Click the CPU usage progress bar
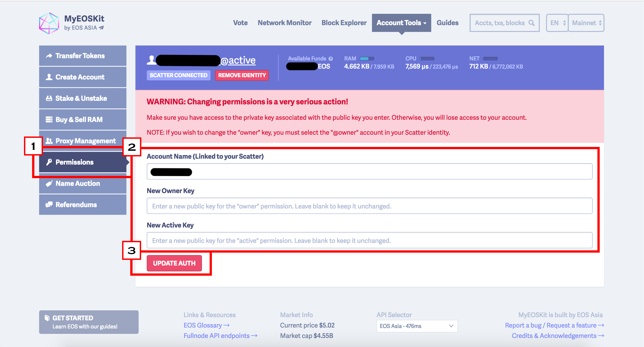 [427, 59]
